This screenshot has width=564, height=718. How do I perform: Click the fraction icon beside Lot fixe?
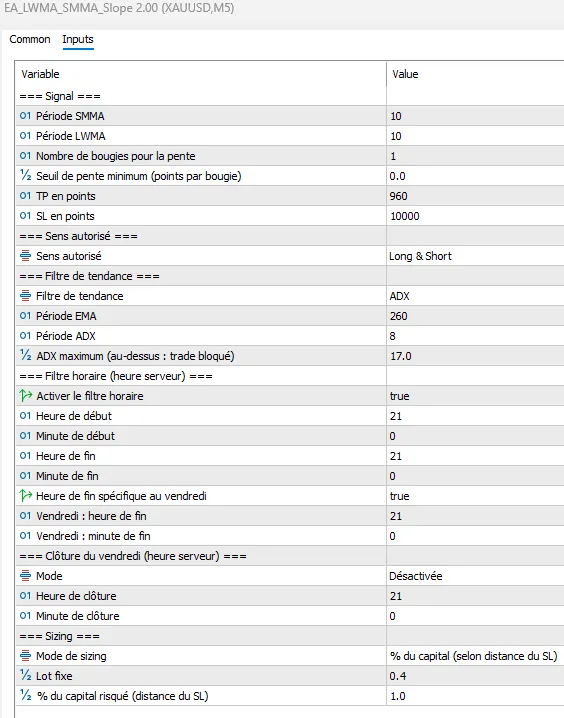click(25, 676)
